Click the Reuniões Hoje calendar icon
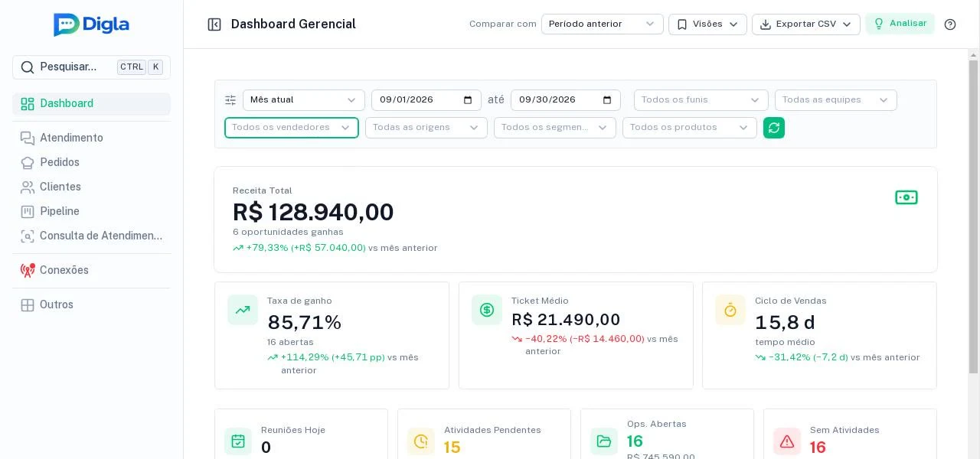The width and height of the screenshot is (980, 459). point(238,441)
